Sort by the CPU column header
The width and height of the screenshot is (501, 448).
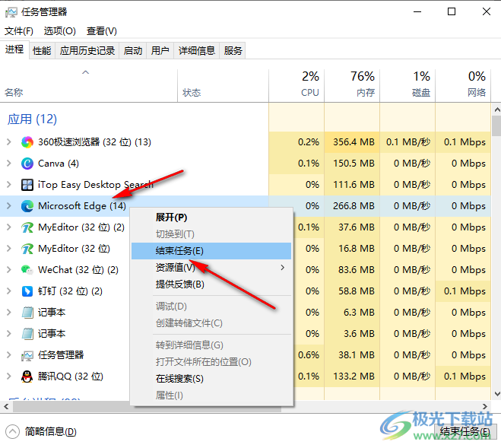(296, 86)
